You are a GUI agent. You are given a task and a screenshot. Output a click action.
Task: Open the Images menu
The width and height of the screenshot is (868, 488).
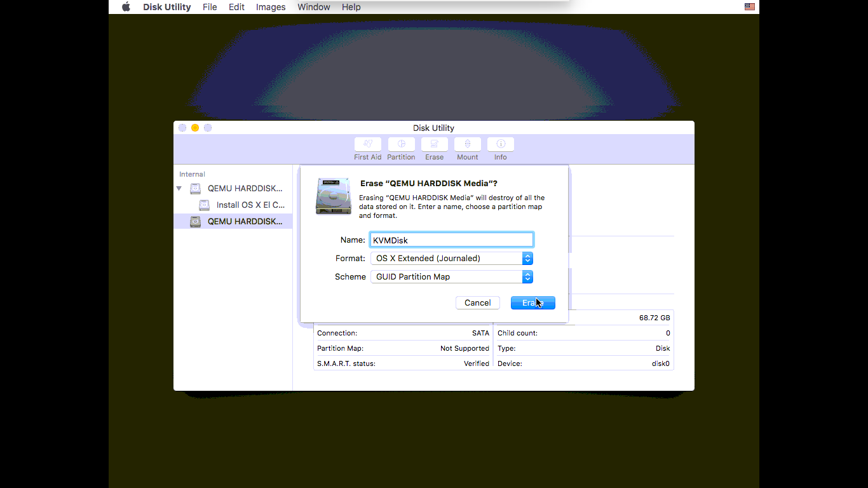click(x=271, y=7)
